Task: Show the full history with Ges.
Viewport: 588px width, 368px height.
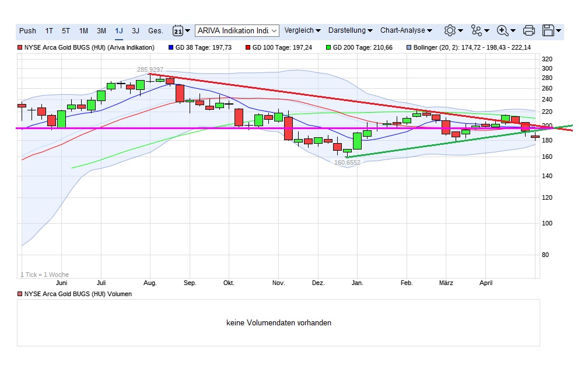Action: [x=156, y=30]
